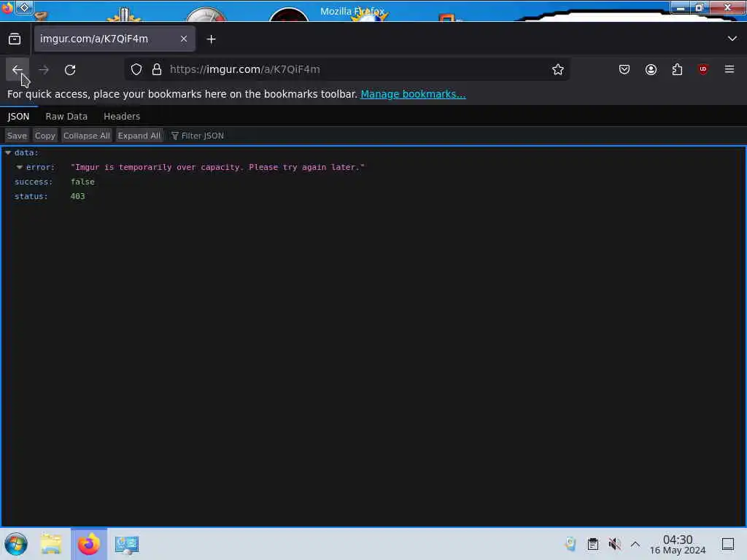Open the clipboard tray icon

(592, 544)
